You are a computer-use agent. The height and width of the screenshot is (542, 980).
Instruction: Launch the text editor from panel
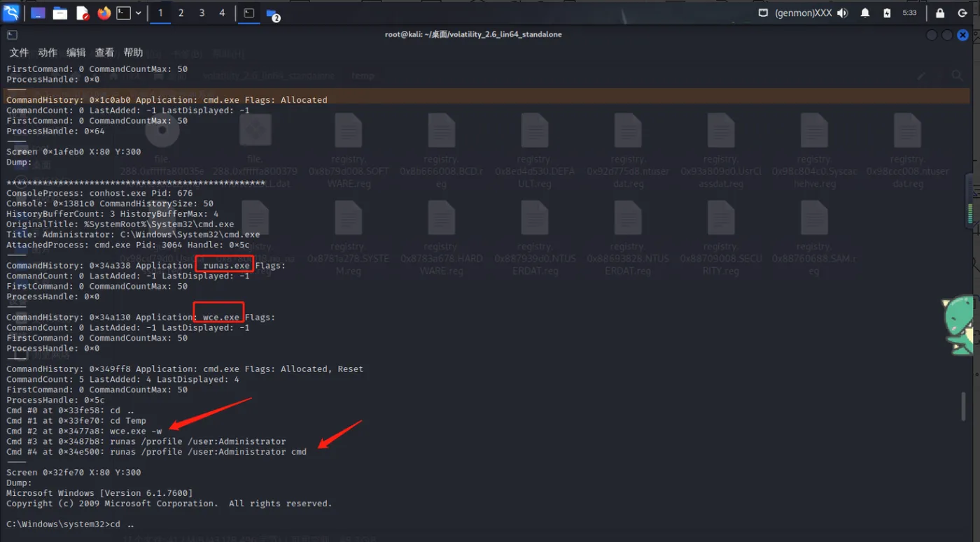click(83, 13)
